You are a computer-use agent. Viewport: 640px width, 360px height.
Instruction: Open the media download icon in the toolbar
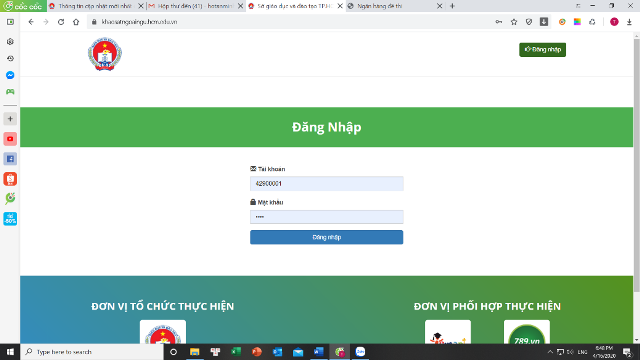pyautogui.click(x=544, y=22)
